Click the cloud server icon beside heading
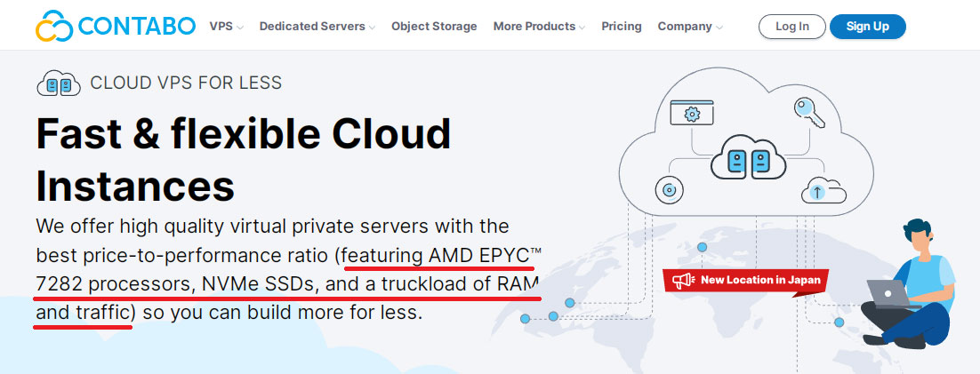Viewport: 980px width, 374px height. [x=59, y=84]
